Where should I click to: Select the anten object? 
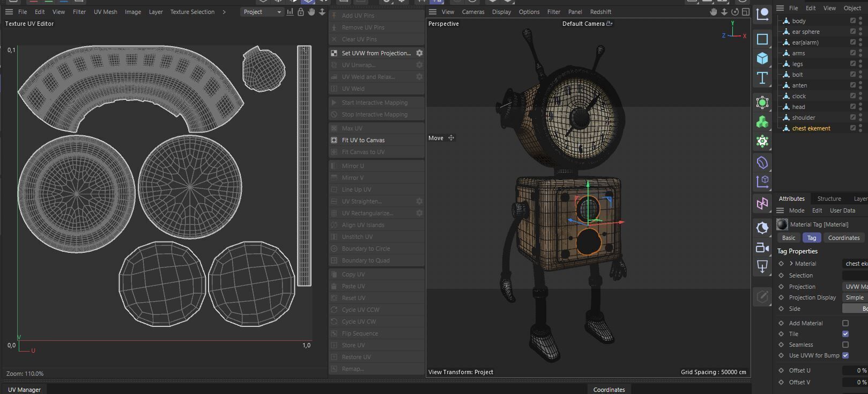tap(799, 85)
